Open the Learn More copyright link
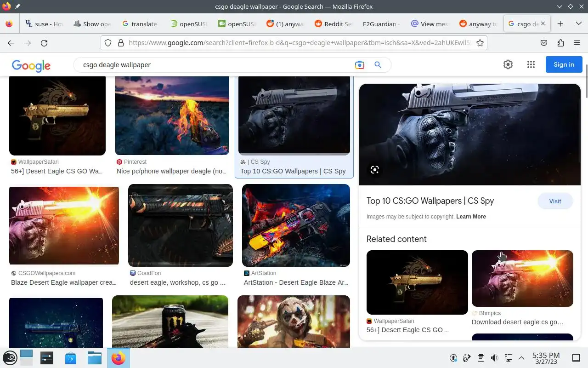588x368 pixels. [x=471, y=217]
